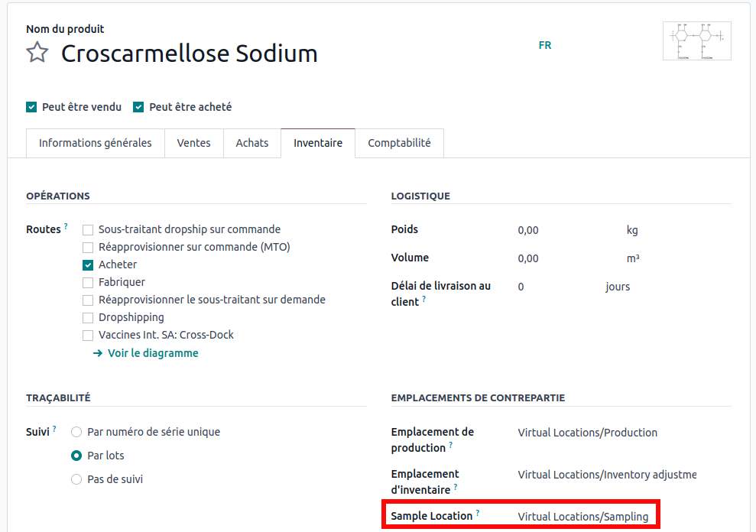The width and height of the screenshot is (756, 532).
Task: Switch to the Informations générales tab
Action: coord(96,143)
